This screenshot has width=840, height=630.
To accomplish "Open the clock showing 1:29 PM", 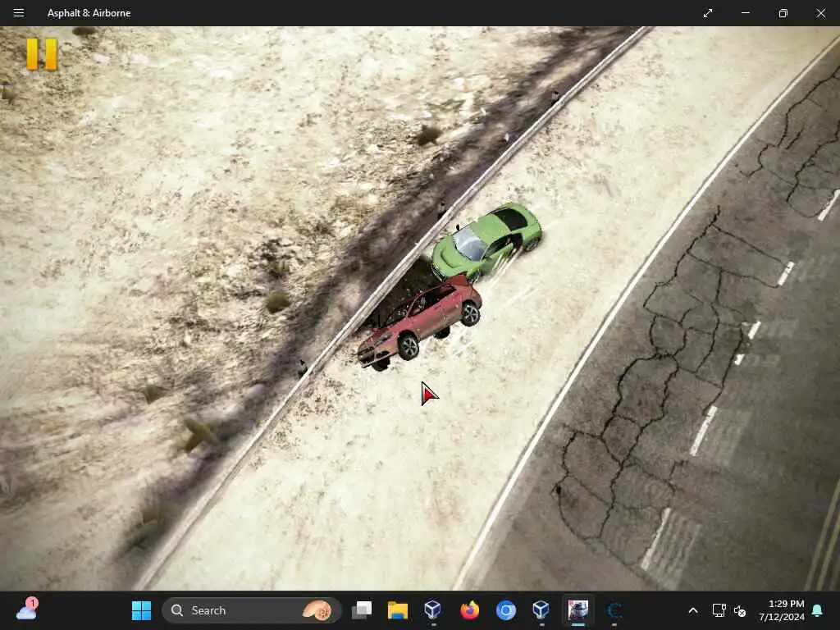I will (x=781, y=610).
